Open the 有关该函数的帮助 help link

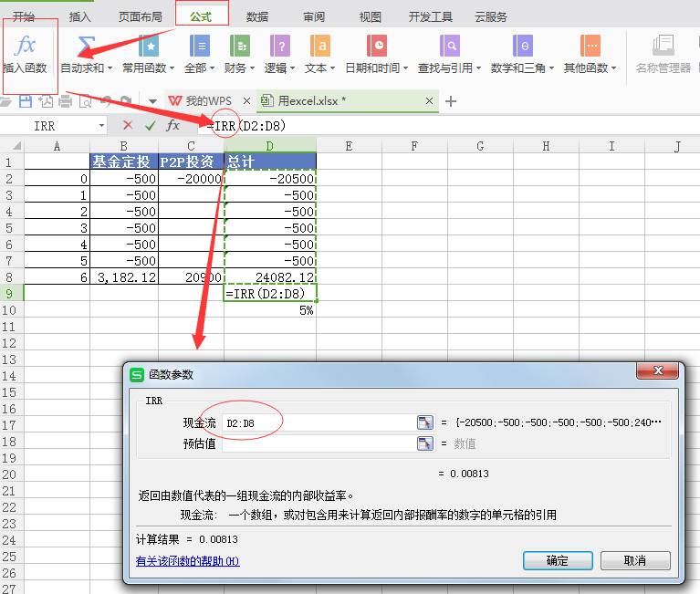coord(187,561)
